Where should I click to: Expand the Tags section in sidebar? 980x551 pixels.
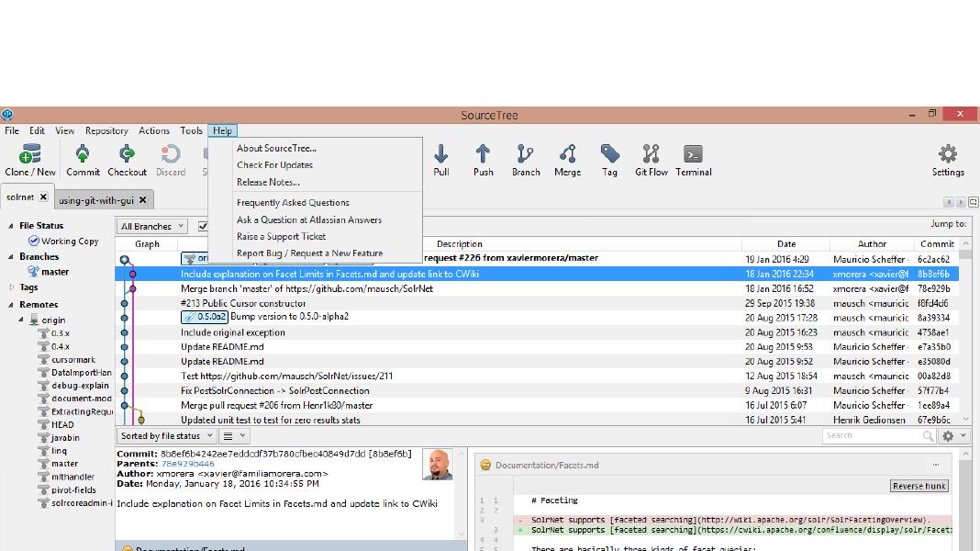click(11, 287)
